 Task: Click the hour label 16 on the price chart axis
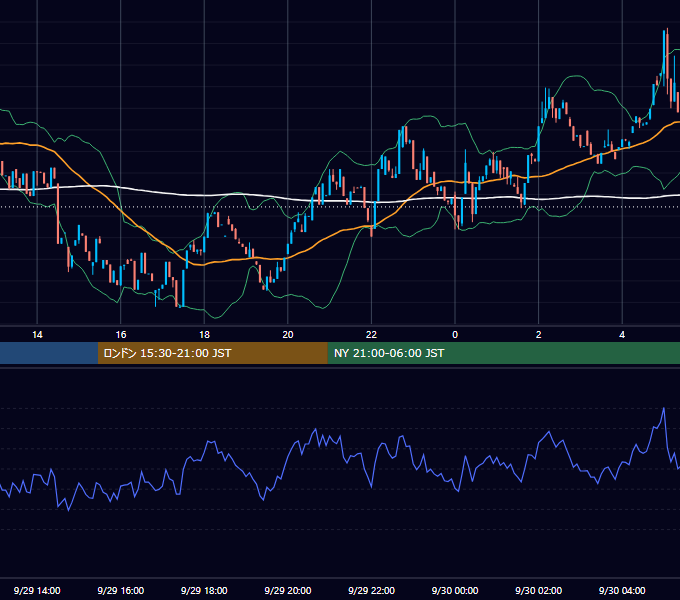[x=121, y=335]
